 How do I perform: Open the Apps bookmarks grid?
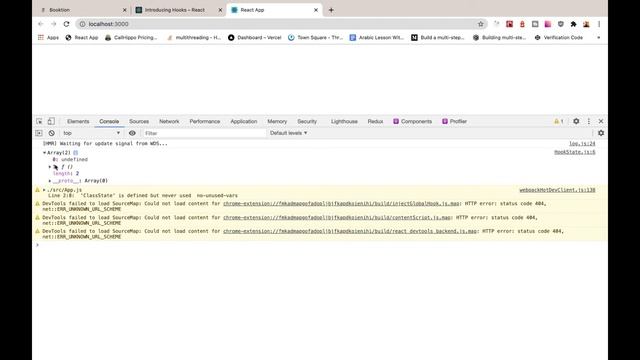coord(48,38)
